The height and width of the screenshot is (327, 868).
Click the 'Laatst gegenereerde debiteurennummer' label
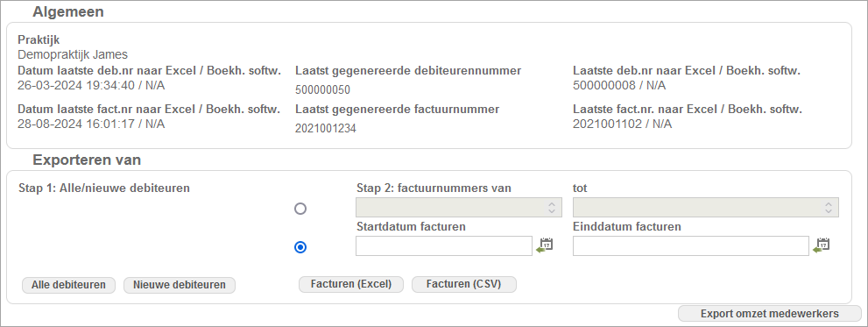click(x=408, y=70)
